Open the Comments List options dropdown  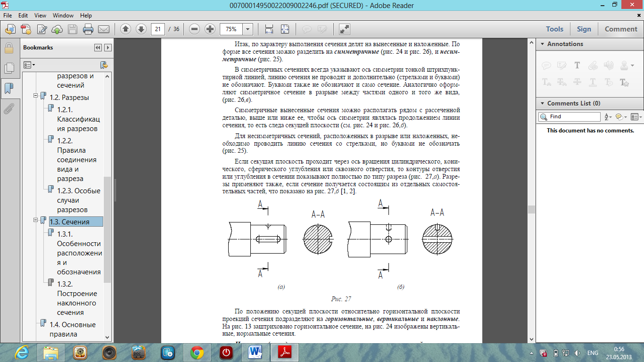click(x=636, y=116)
